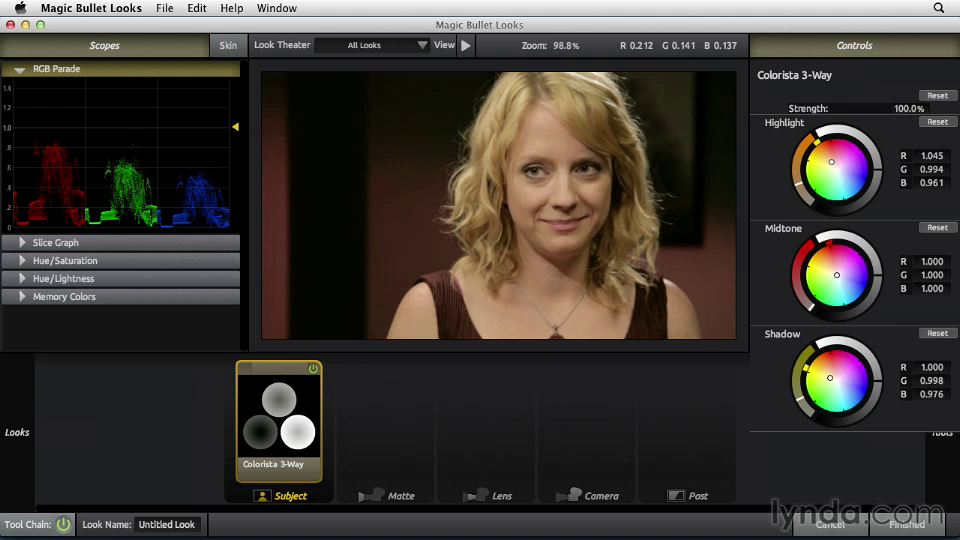Toggle the Skin overlay button
The width and height of the screenshot is (960, 540).
point(228,45)
